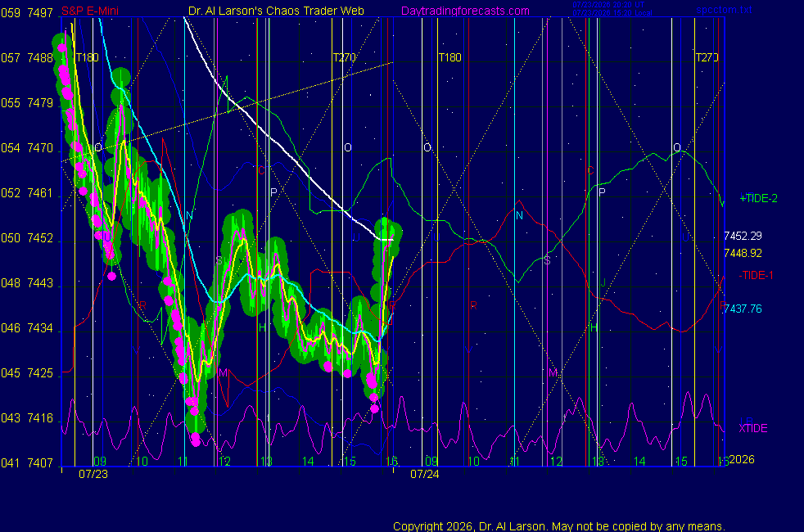
Task: Click the S&P E-Mini chart title
Action: point(90,11)
